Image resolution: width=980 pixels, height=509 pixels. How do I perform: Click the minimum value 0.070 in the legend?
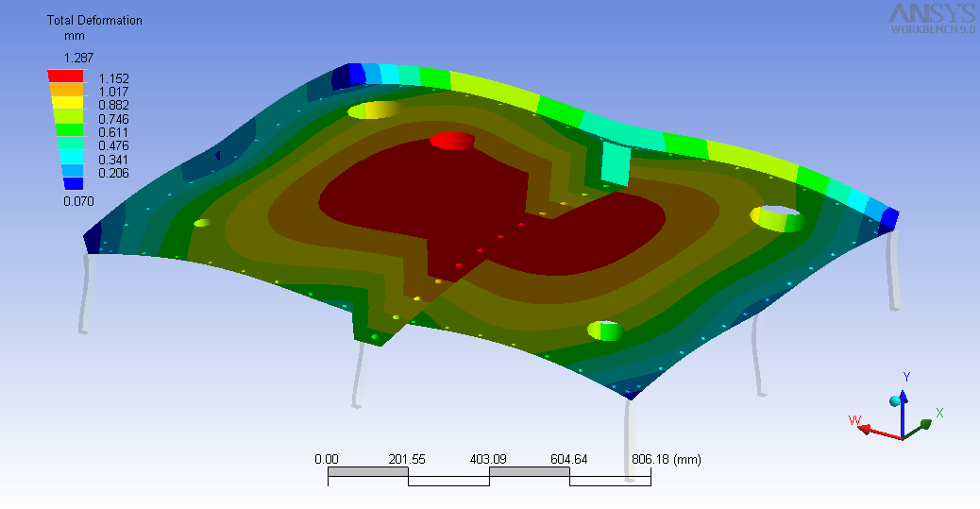(78, 201)
